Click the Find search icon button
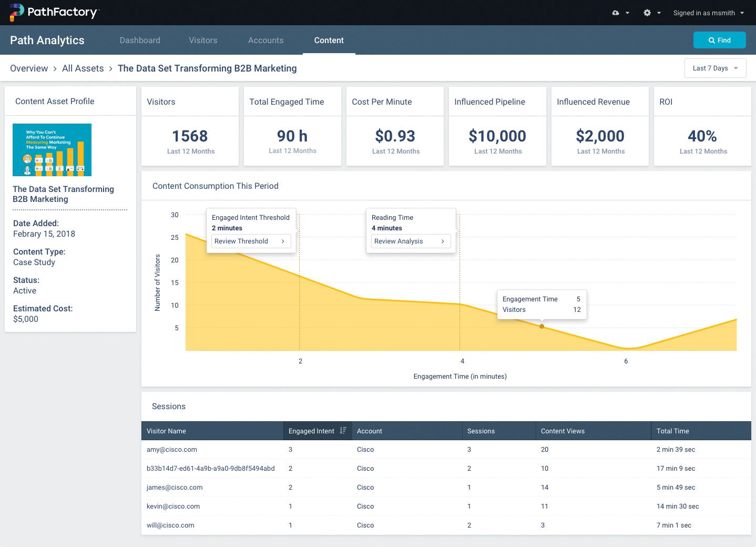 [719, 40]
